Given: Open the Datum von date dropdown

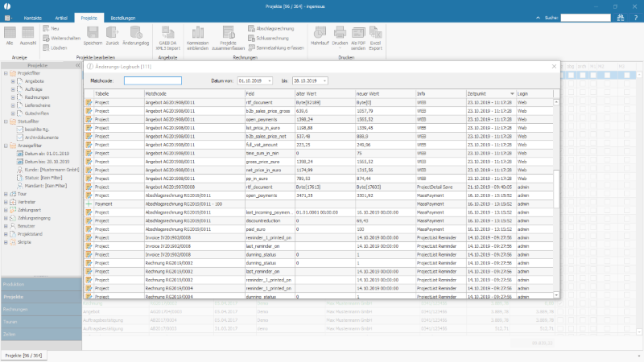Looking at the screenshot, I should (x=270, y=81).
